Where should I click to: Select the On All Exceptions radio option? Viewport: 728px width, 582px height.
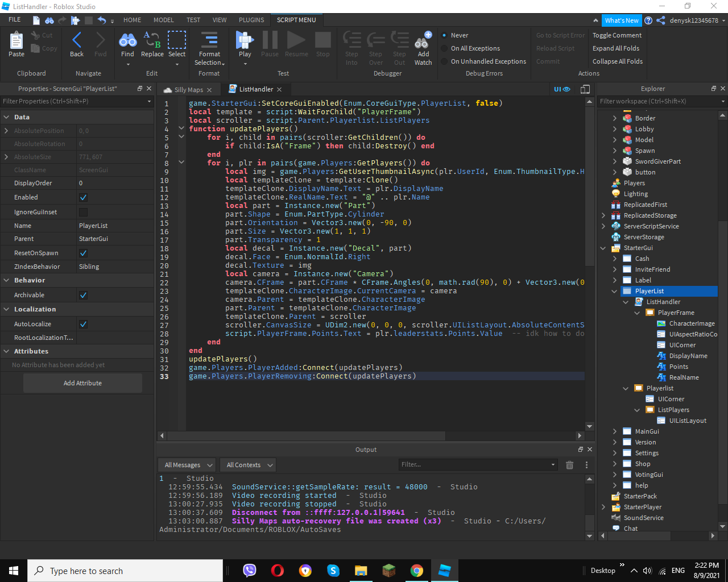point(445,48)
